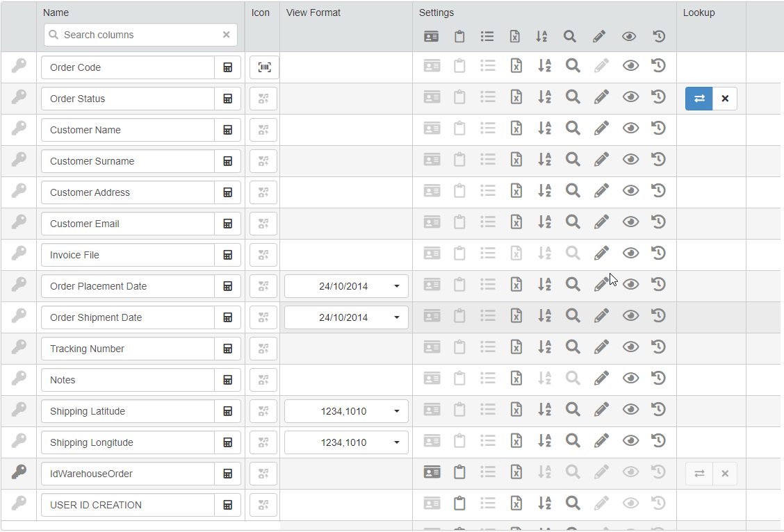Clear the Search columns box
The image size is (784, 532).
[x=226, y=35]
